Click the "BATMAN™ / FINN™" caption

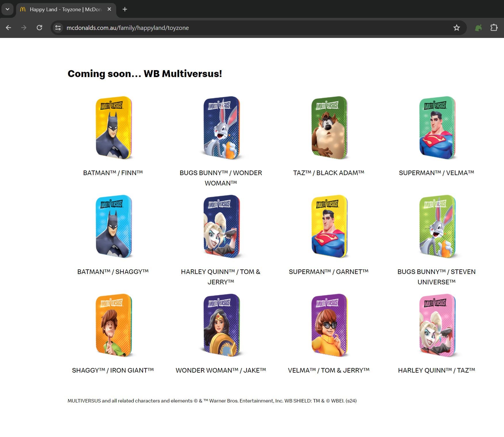point(113,173)
